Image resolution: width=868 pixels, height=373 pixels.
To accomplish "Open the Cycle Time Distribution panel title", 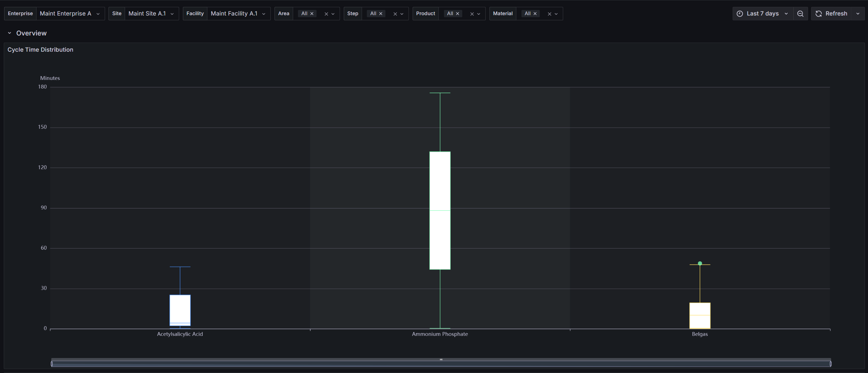I will click(40, 50).
